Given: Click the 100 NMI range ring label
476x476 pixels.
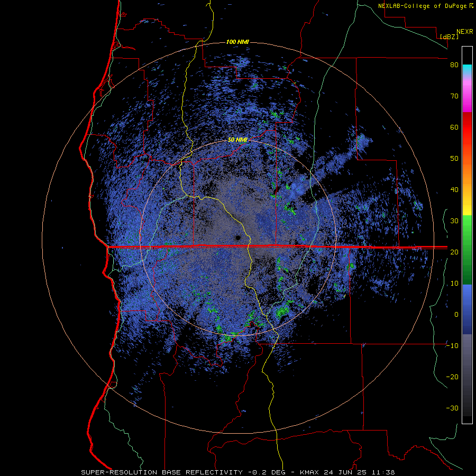Looking at the screenshot, I should click(x=237, y=42).
